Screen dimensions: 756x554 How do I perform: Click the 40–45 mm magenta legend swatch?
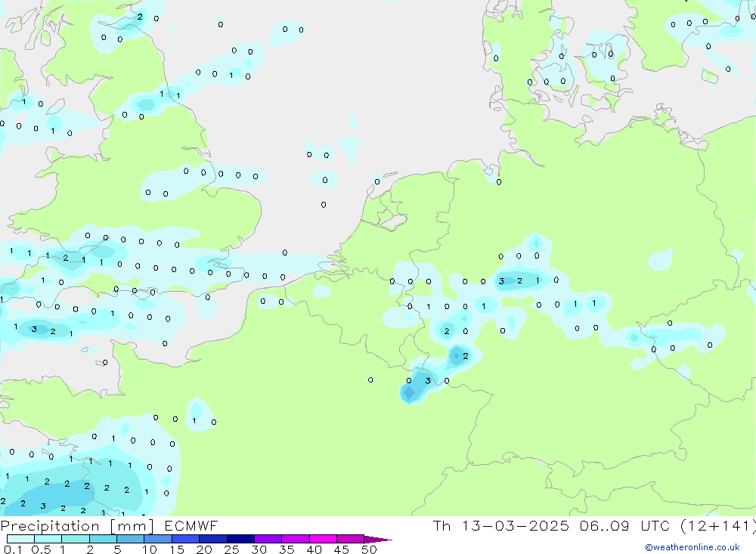[x=323, y=539]
